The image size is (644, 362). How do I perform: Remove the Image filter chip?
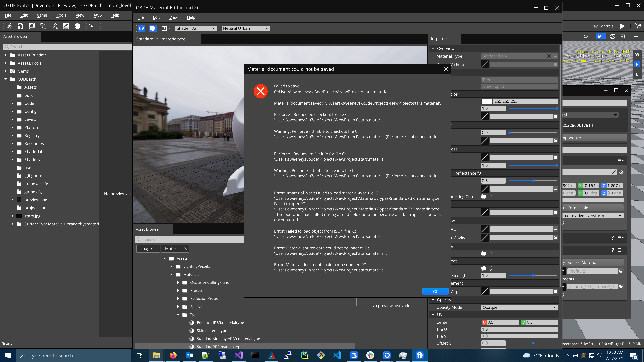157,248
